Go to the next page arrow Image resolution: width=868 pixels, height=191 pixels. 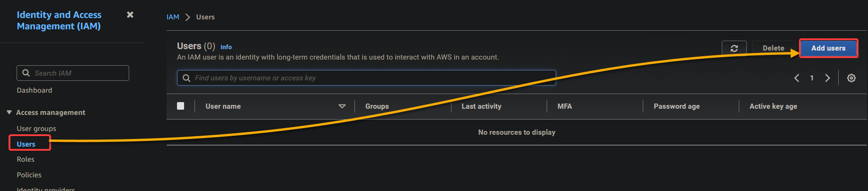(827, 78)
